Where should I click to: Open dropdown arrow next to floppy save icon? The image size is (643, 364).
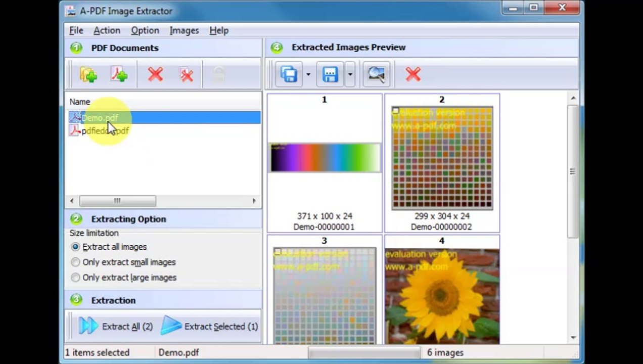point(350,75)
